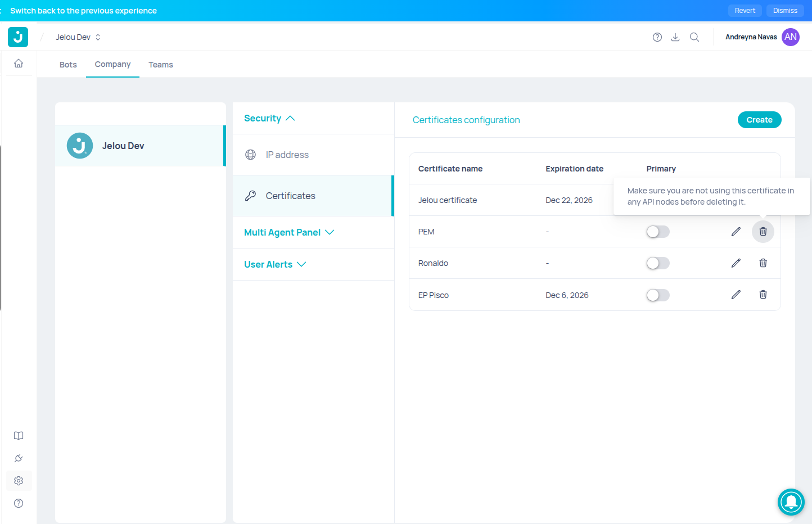The image size is (812, 524).
Task: Open the book documentation icon
Action: pos(19,436)
